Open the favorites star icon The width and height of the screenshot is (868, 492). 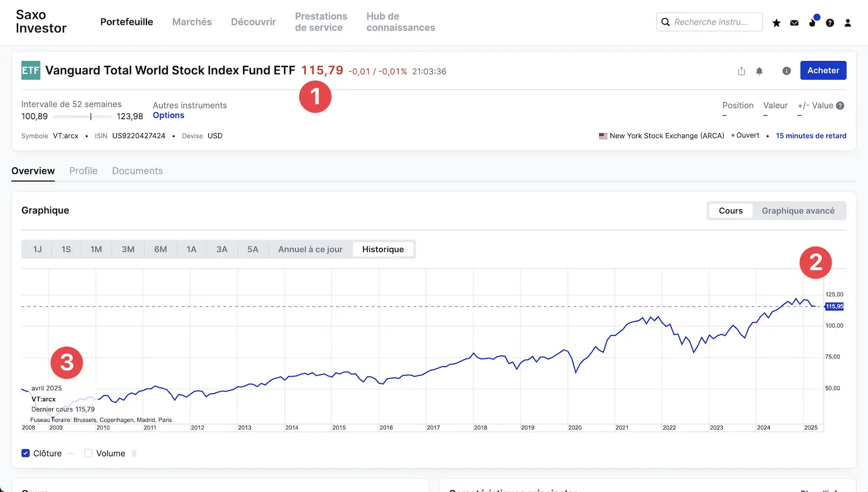(777, 23)
